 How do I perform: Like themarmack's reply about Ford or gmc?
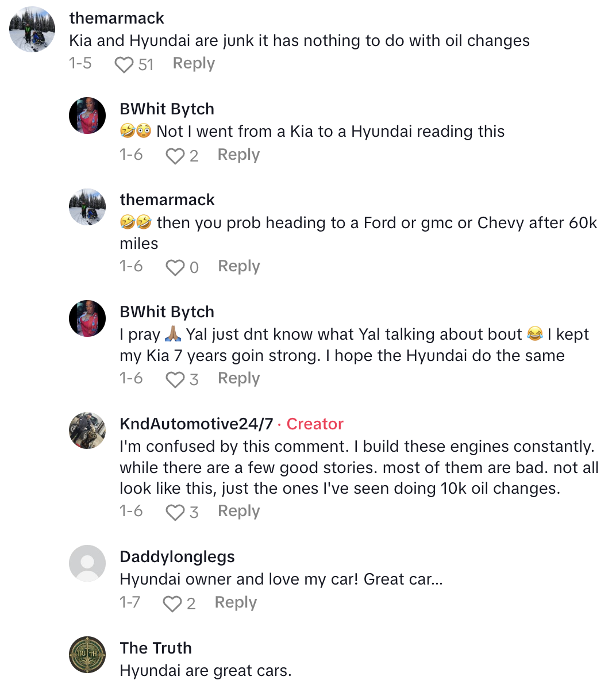point(175,267)
